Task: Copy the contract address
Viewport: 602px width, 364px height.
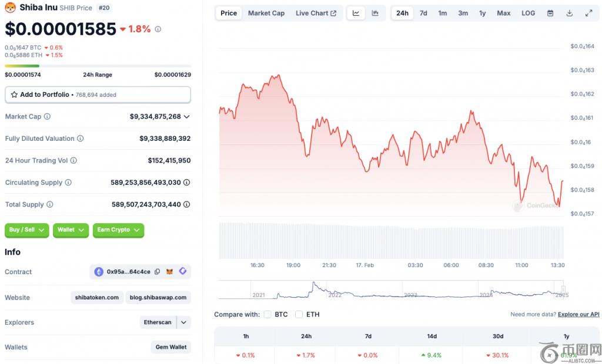Action: pos(156,272)
